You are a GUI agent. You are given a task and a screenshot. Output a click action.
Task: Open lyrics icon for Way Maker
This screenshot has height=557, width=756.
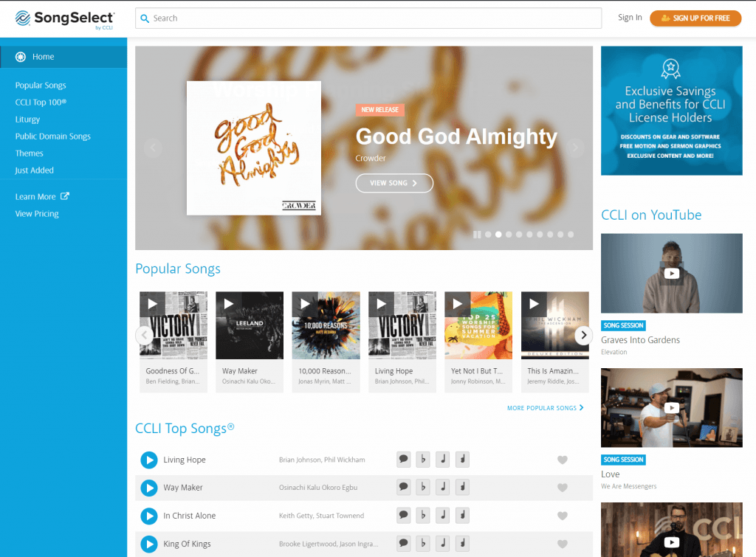(x=404, y=487)
